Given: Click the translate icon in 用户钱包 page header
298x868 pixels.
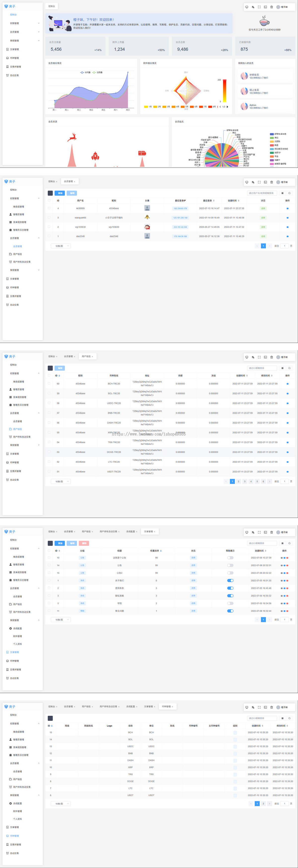Looking at the screenshot, I should pos(253,357).
